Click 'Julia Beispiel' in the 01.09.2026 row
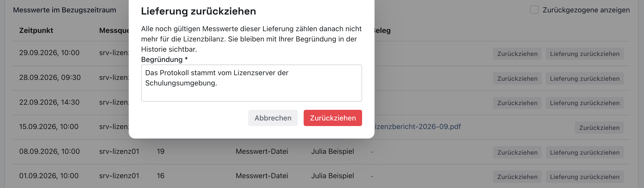Screen dimensions: 644x188 click(x=332, y=176)
